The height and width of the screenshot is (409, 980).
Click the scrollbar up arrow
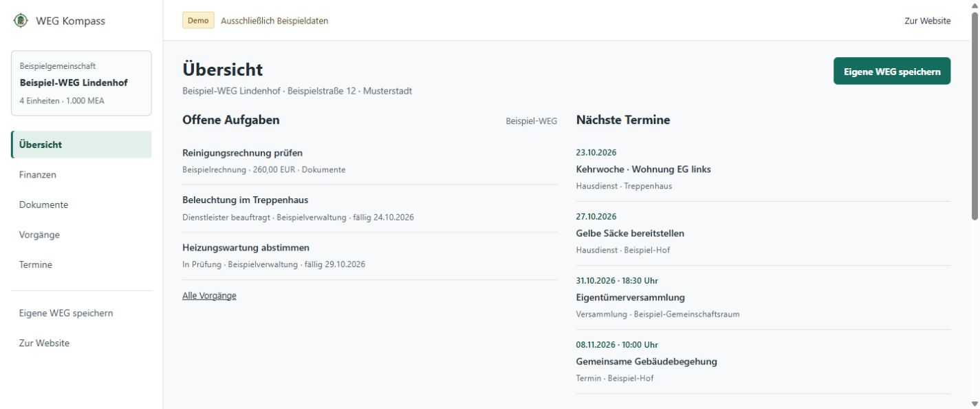point(974,5)
